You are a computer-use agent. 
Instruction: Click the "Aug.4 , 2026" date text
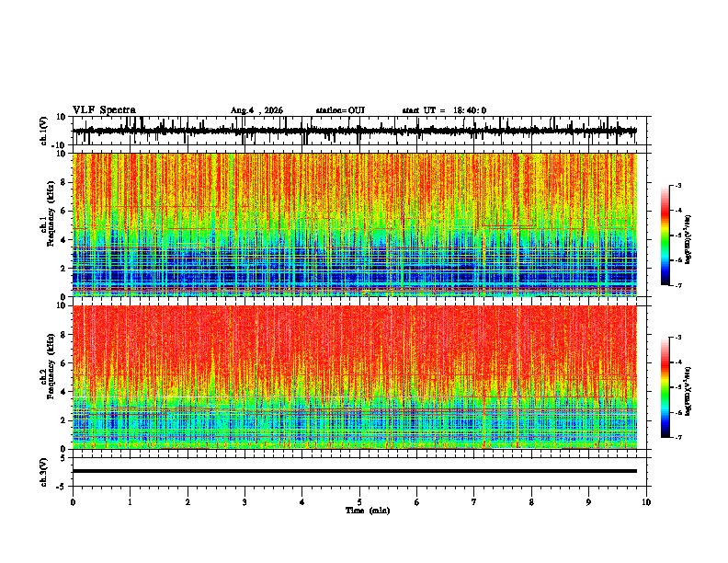256,110
